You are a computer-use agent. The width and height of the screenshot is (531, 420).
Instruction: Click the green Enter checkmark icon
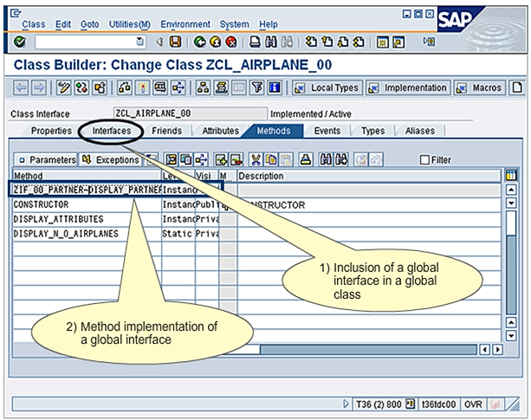(x=19, y=42)
